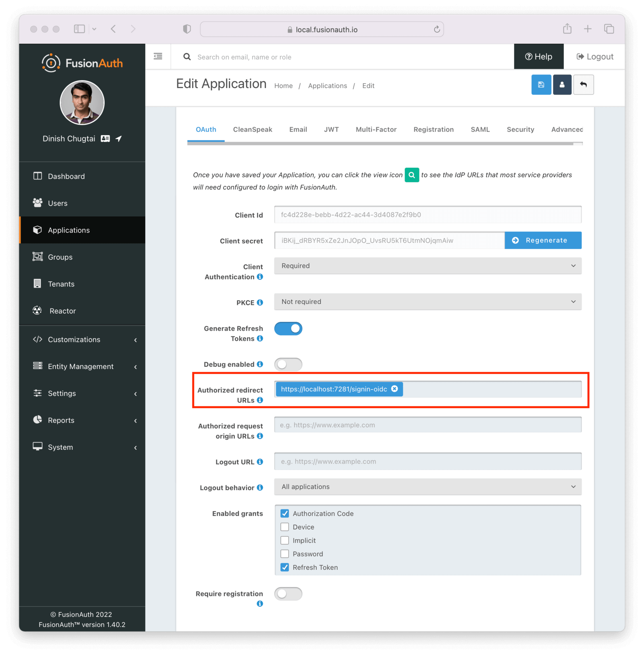Open Dashboard in the sidebar
This screenshot has height=655, width=644.
click(x=82, y=176)
